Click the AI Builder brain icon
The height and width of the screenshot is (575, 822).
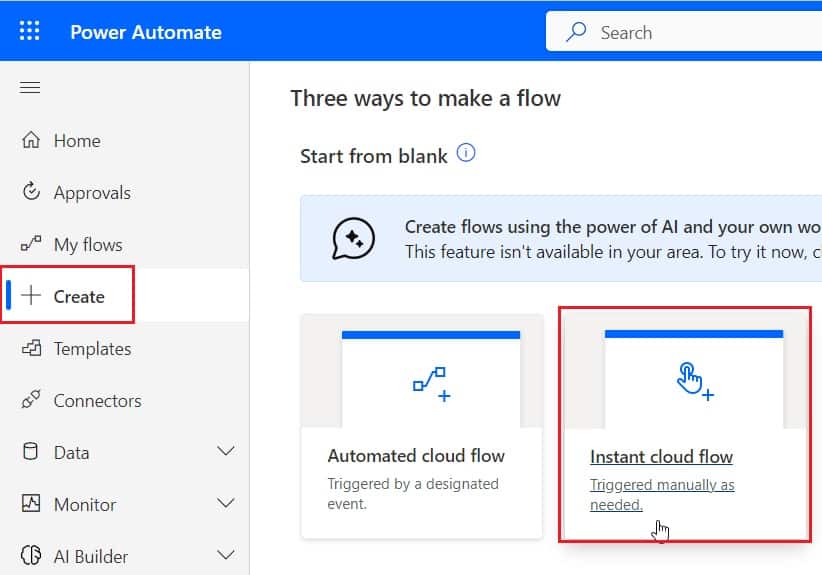pyautogui.click(x=31, y=555)
